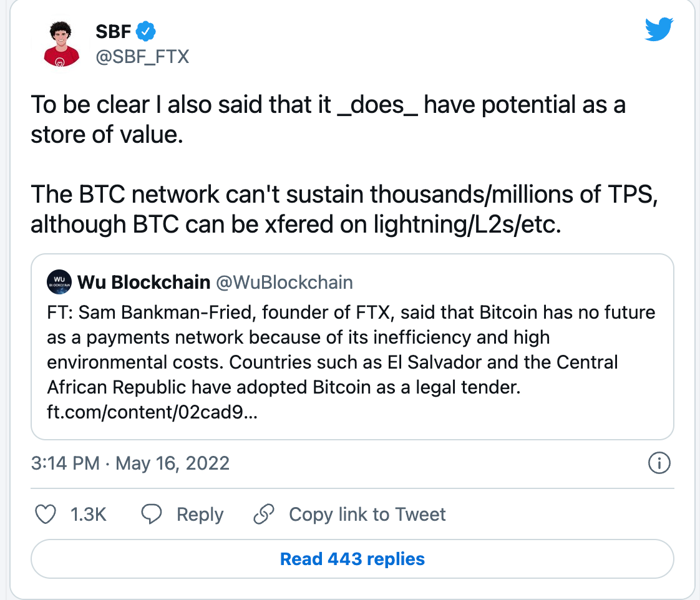
Task: Open the SBF display name link
Action: [114, 30]
